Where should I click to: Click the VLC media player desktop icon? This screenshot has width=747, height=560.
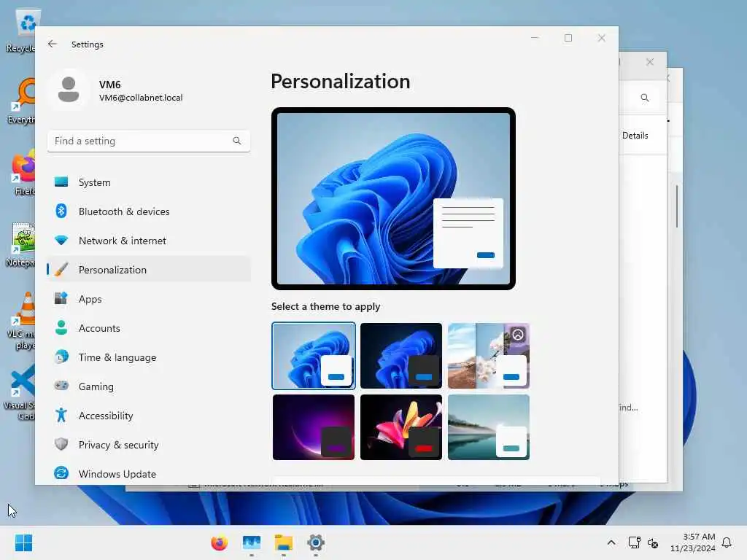point(21,321)
